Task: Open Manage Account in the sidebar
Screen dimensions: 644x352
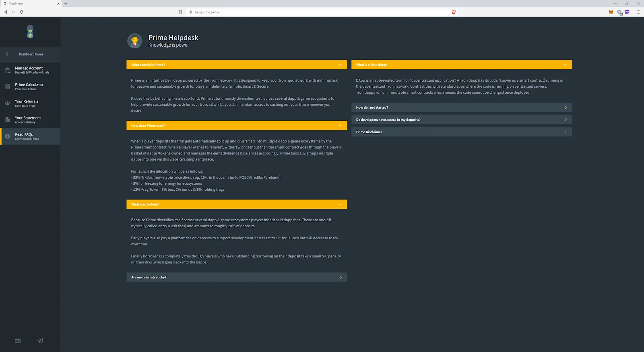Action: pos(30,70)
